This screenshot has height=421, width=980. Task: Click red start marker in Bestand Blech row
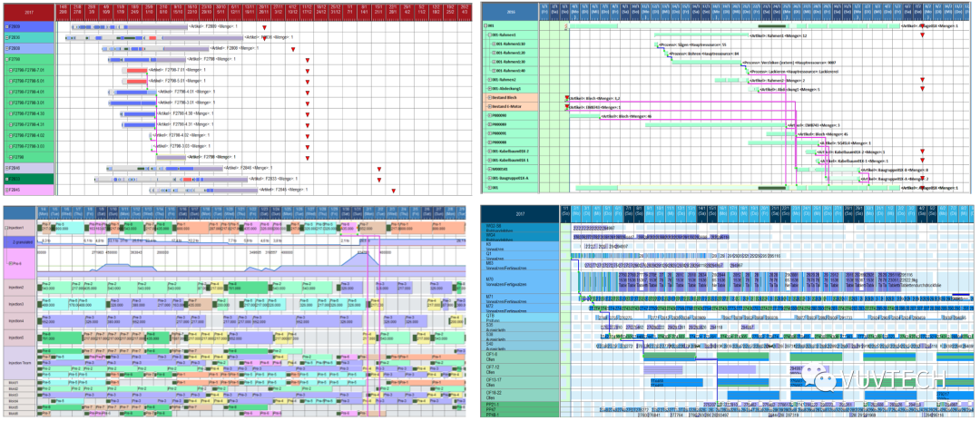tap(566, 98)
